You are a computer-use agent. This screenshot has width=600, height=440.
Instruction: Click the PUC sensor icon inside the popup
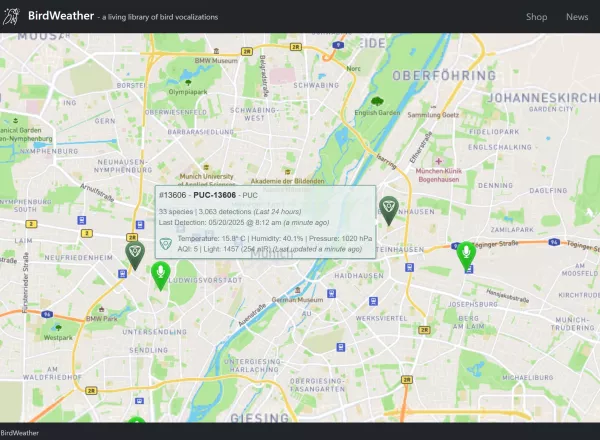pyautogui.click(x=166, y=244)
